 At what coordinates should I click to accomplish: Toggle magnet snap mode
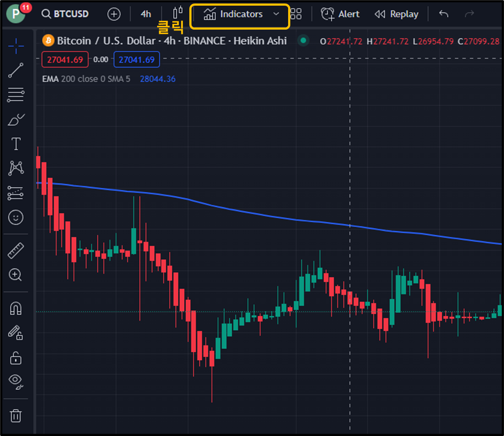[16, 308]
